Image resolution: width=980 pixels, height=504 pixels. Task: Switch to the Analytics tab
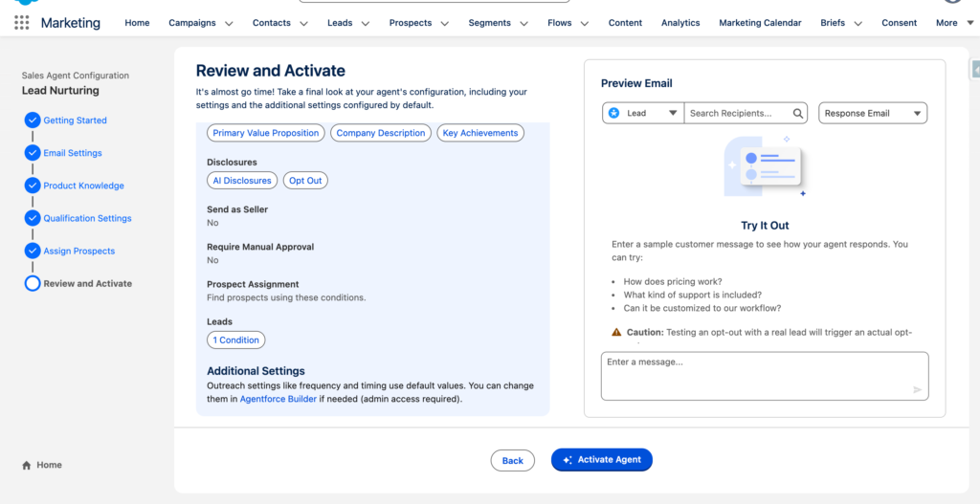click(x=680, y=23)
